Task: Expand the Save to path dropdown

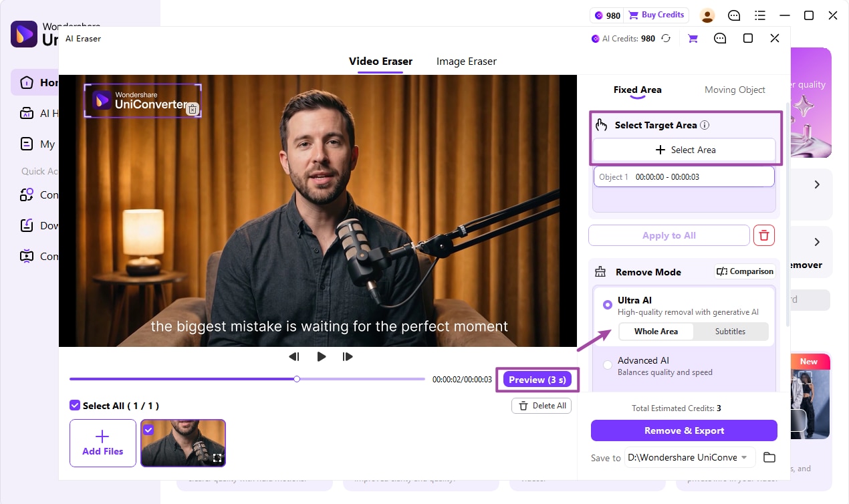Action: coord(744,457)
